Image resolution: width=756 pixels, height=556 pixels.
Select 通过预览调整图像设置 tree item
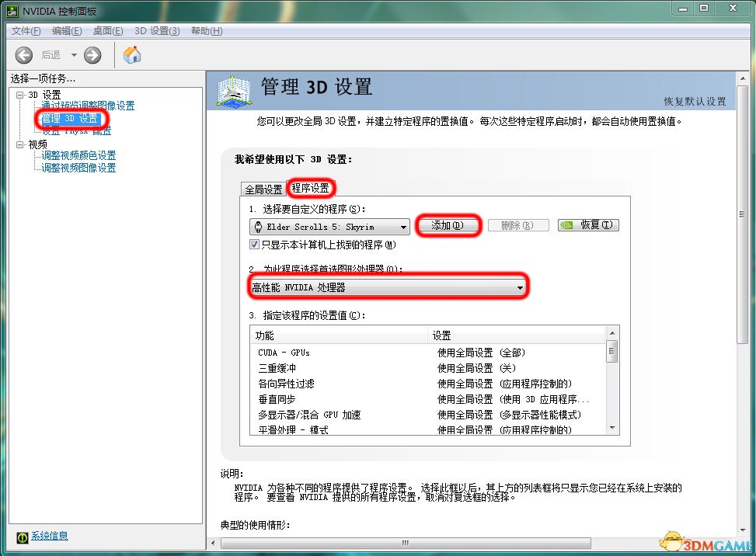[x=88, y=106]
